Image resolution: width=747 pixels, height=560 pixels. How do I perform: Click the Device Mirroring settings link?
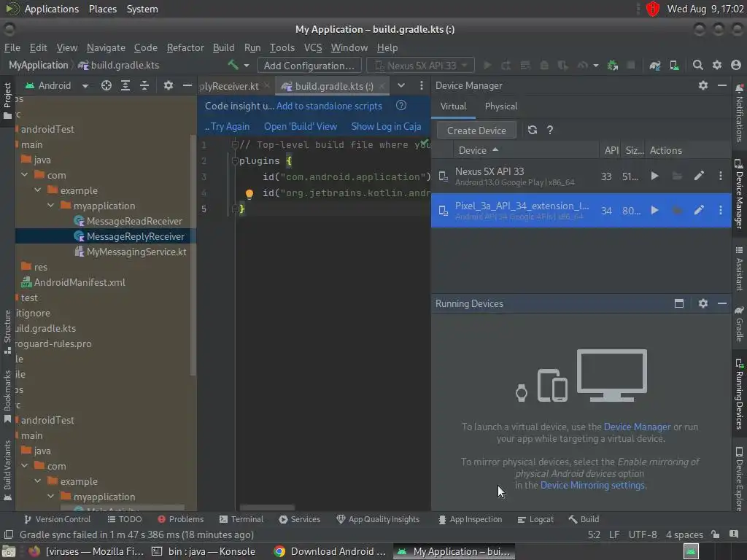point(592,485)
